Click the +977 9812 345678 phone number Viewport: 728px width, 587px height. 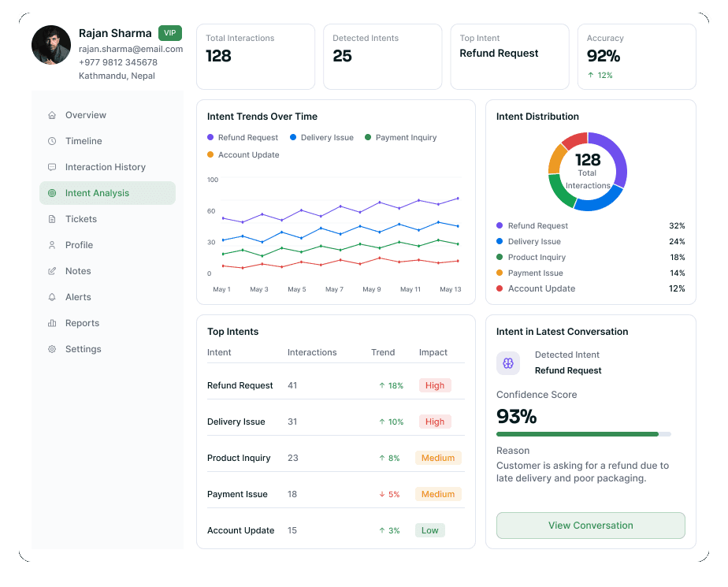[118, 62]
